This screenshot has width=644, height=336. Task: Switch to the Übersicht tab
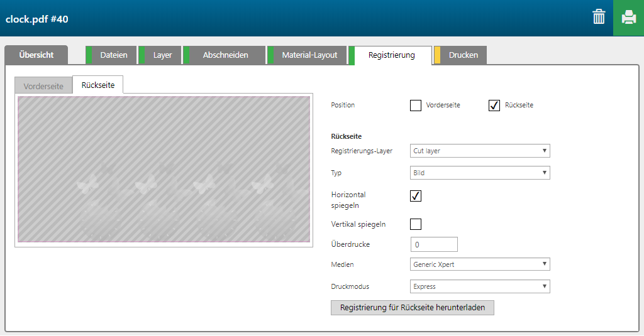(36, 55)
